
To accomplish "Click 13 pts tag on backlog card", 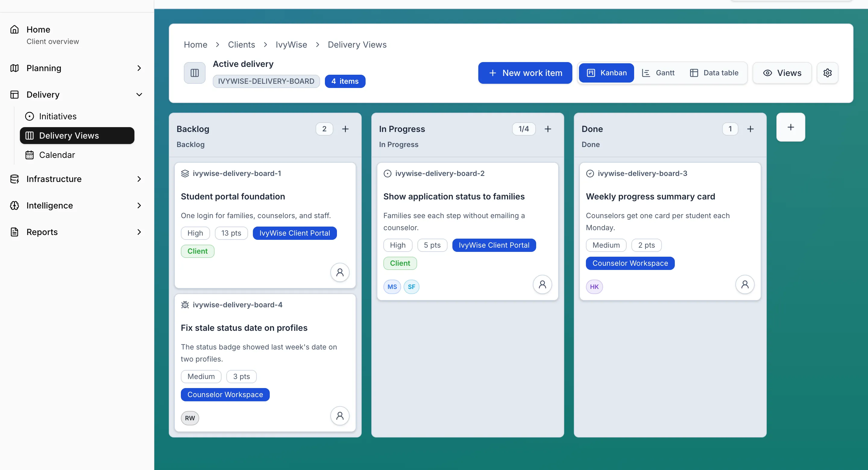I will click(231, 233).
